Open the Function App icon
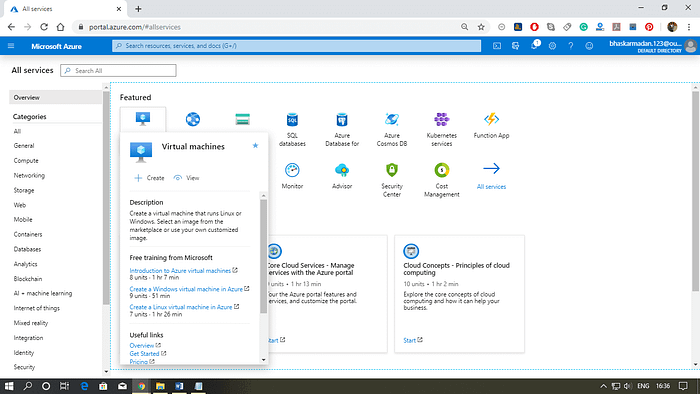The width and height of the screenshot is (700, 394). coord(491,119)
